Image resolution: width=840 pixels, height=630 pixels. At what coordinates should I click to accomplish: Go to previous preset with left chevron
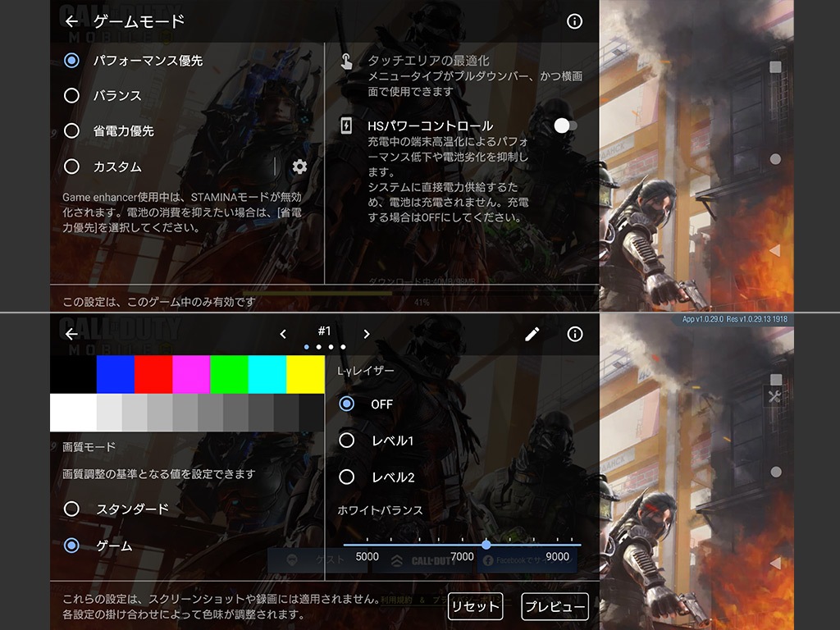283,335
